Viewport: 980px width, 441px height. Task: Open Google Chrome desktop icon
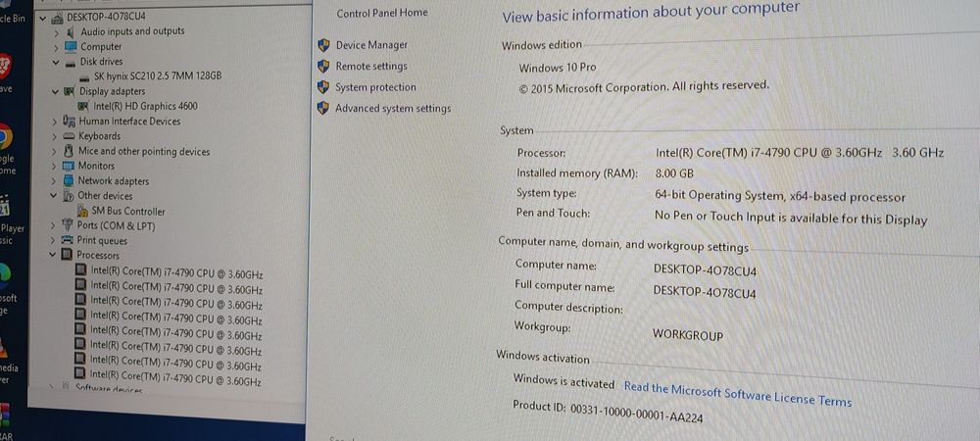[4, 136]
